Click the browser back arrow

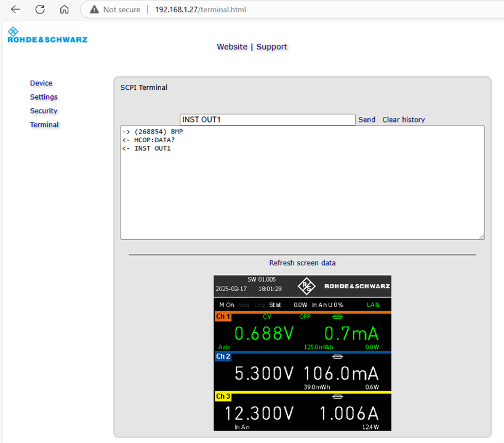(x=16, y=10)
